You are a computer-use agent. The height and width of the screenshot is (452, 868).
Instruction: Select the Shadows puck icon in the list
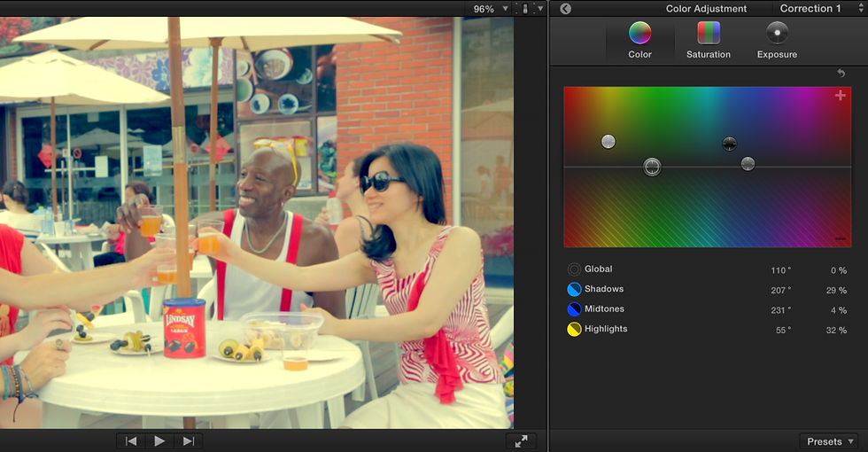(574, 290)
